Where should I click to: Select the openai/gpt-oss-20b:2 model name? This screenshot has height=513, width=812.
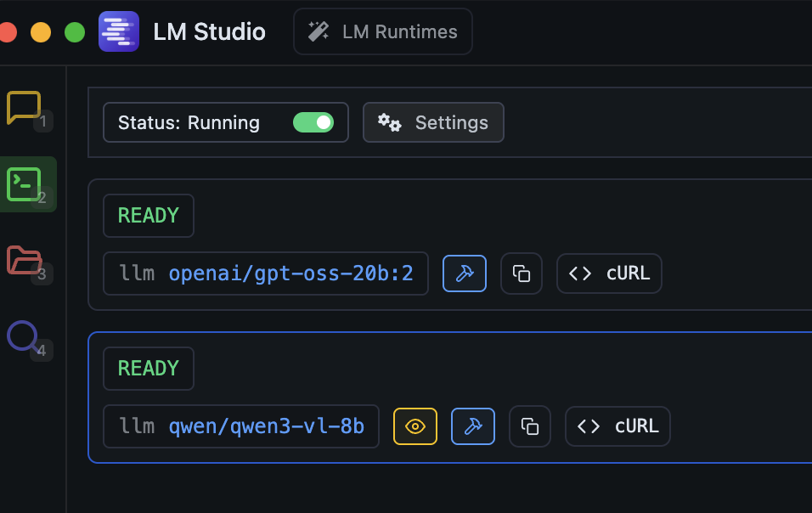tap(291, 273)
